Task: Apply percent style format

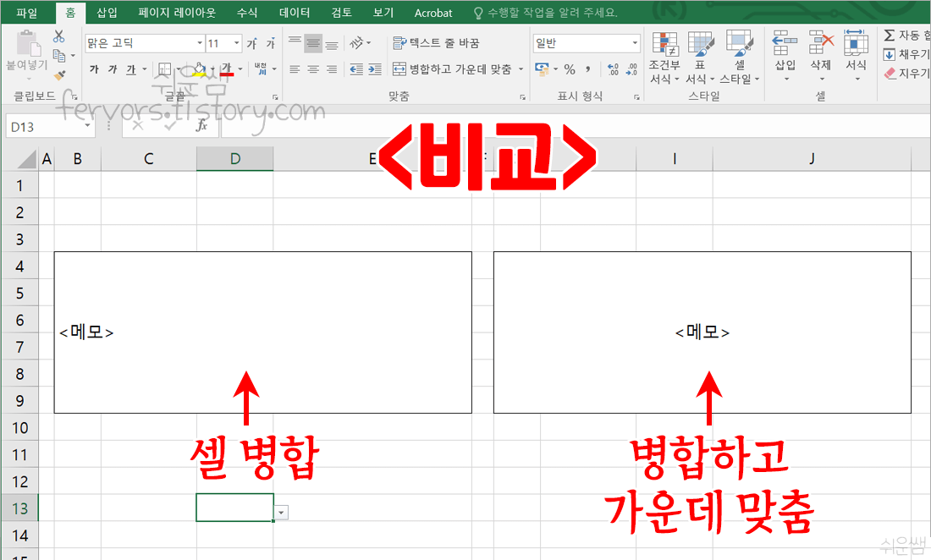Action: pyautogui.click(x=570, y=69)
